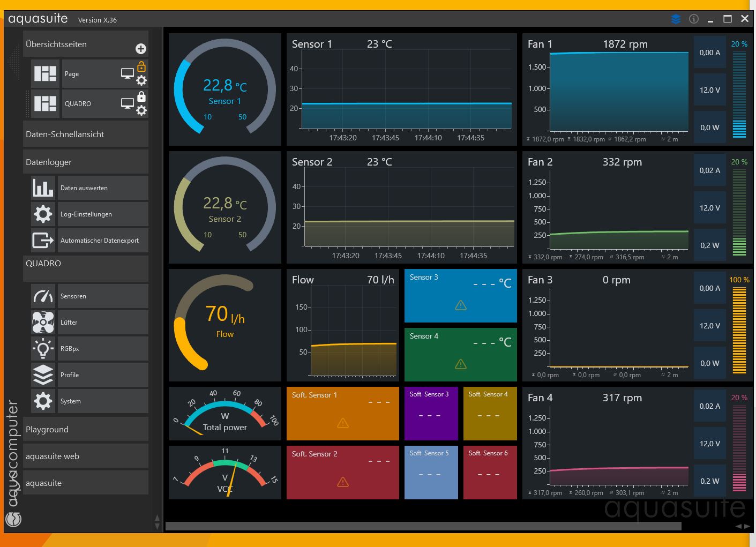
Task: Click the Fan 1 20 % power bar
Action: pyautogui.click(x=739, y=94)
